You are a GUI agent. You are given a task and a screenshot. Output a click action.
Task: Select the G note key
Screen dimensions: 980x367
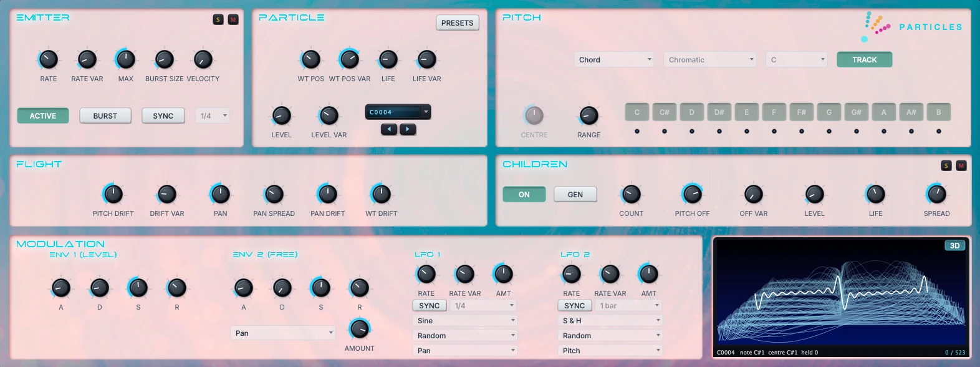[x=829, y=112]
